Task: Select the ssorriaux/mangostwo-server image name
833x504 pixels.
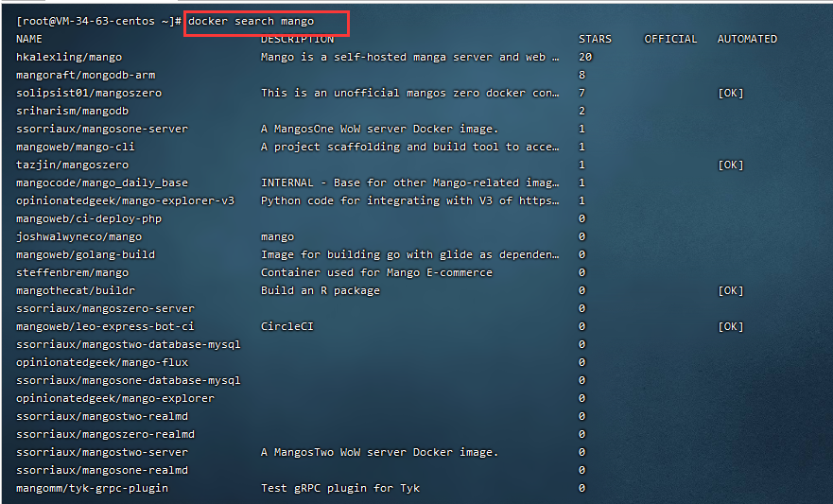Action: click(102, 453)
